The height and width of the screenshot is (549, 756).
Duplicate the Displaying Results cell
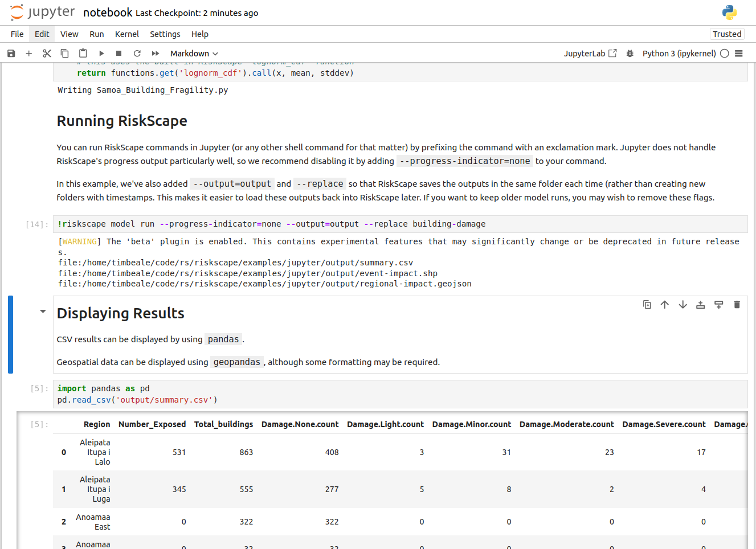pyautogui.click(x=647, y=305)
